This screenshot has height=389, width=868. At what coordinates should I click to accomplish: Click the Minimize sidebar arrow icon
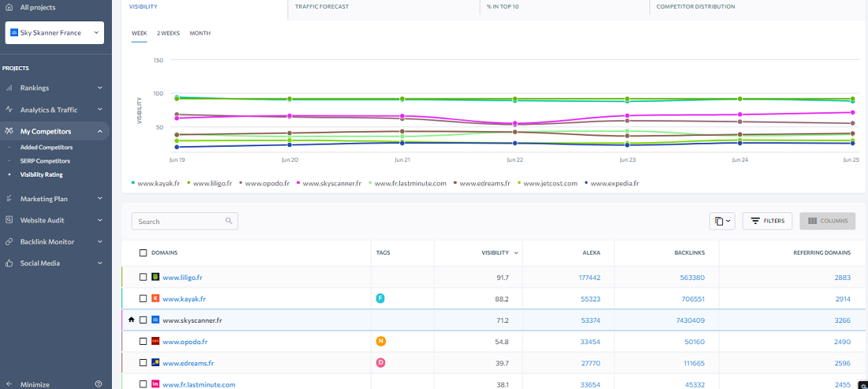point(9,384)
